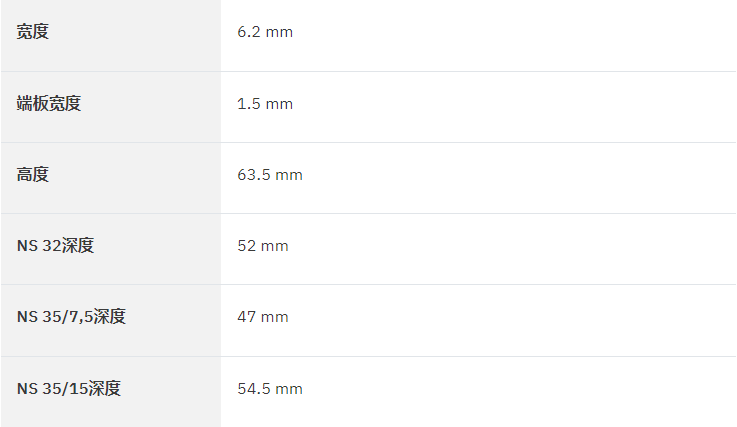Viewport: 737px width, 427px height.
Task: Click the NS 32深度 label
Action: (55, 245)
